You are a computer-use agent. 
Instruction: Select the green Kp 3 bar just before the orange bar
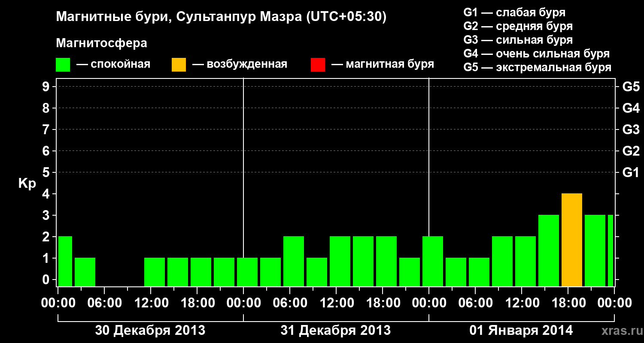coord(549,250)
